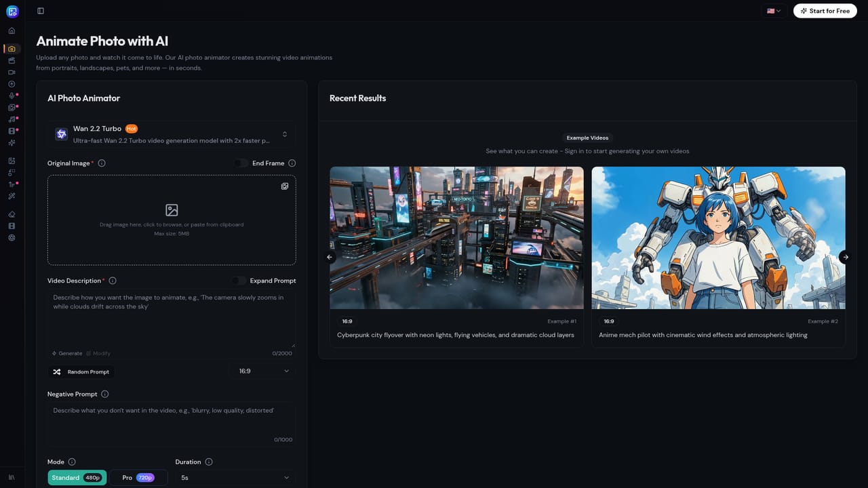
Task: Open the image gallery icon in upload box
Action: (285, 186)
